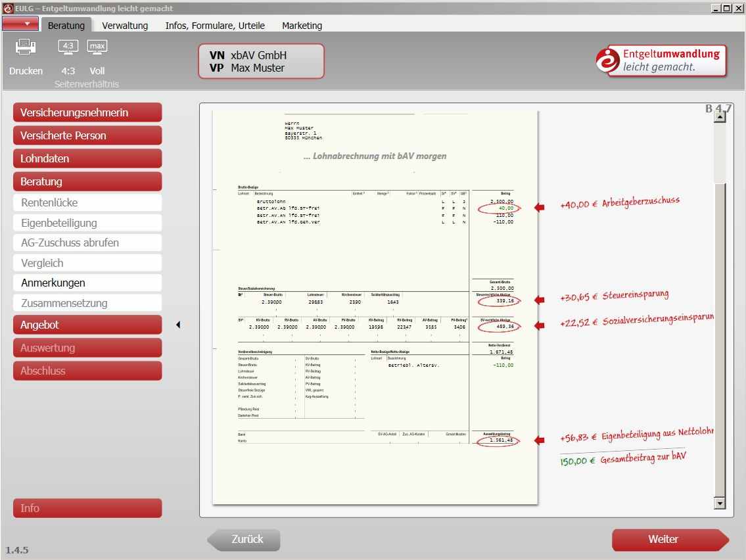Click red arrow beside Eigenbeteiligung aus Nettolohn

pos(540,440)
